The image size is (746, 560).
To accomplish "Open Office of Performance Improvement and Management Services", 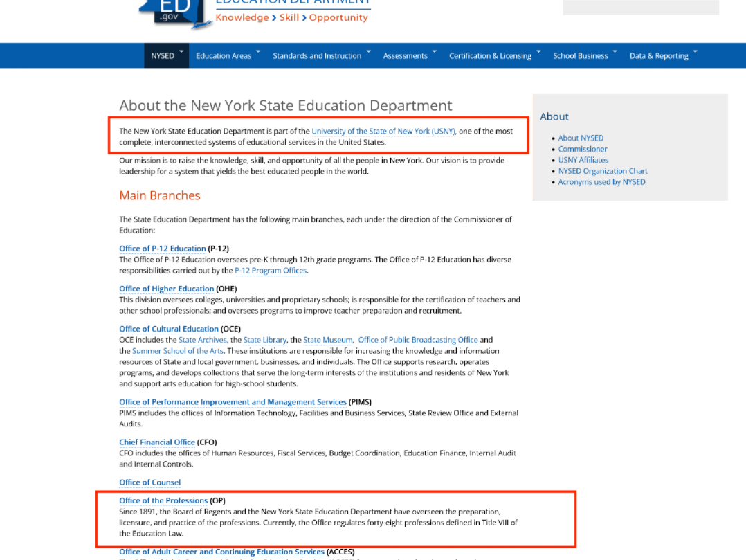I will (x=233, y=402).
